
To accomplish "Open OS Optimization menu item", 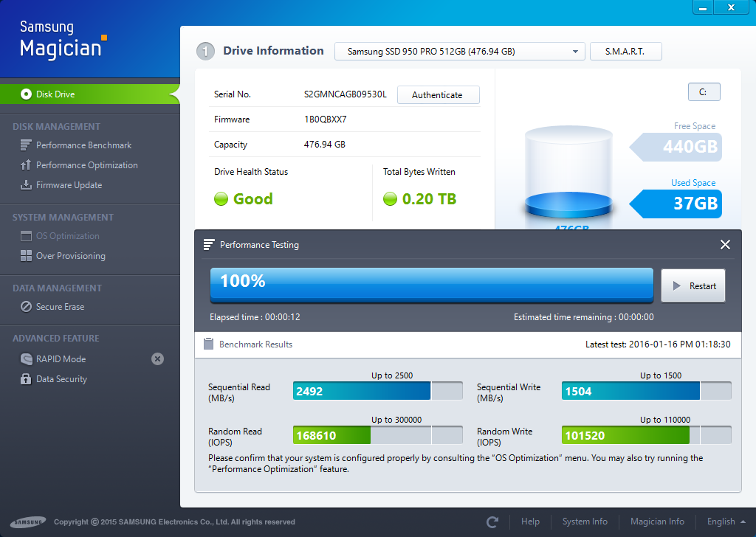I will pyautogui.click(x=67, y=236).
